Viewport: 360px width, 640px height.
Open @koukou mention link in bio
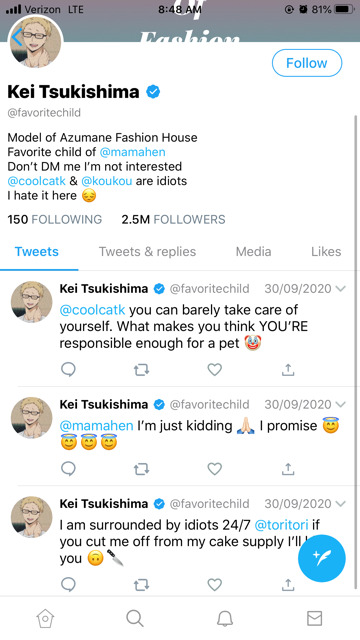point(107,181)
